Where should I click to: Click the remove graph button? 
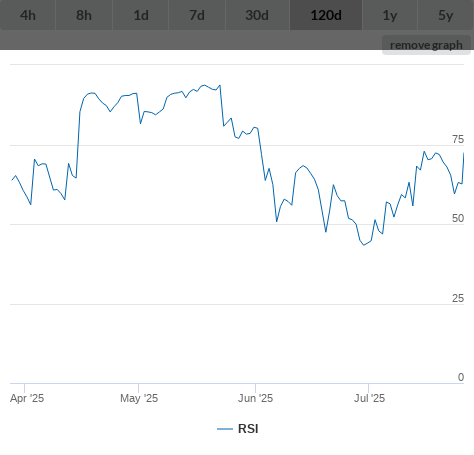(x=426, y=45)
